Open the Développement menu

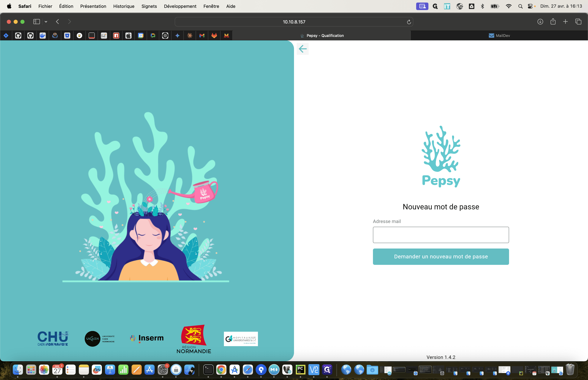click(x=180, y=6)
